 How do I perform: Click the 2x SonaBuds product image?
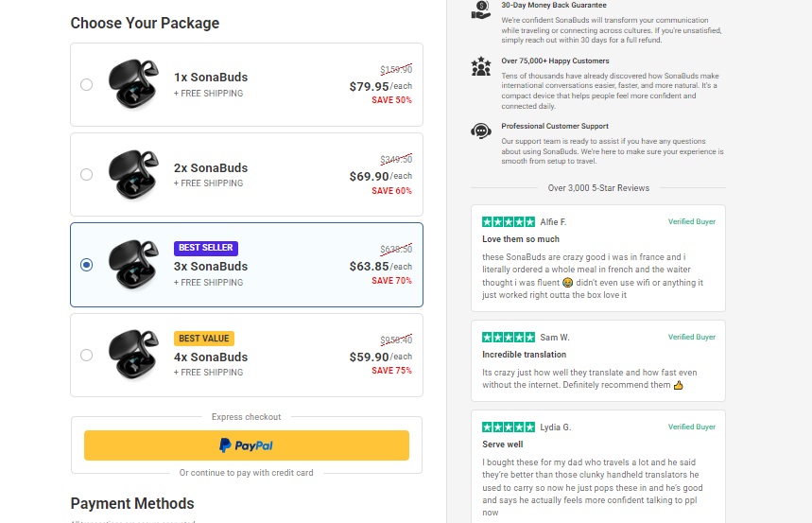tap(133, 174)
